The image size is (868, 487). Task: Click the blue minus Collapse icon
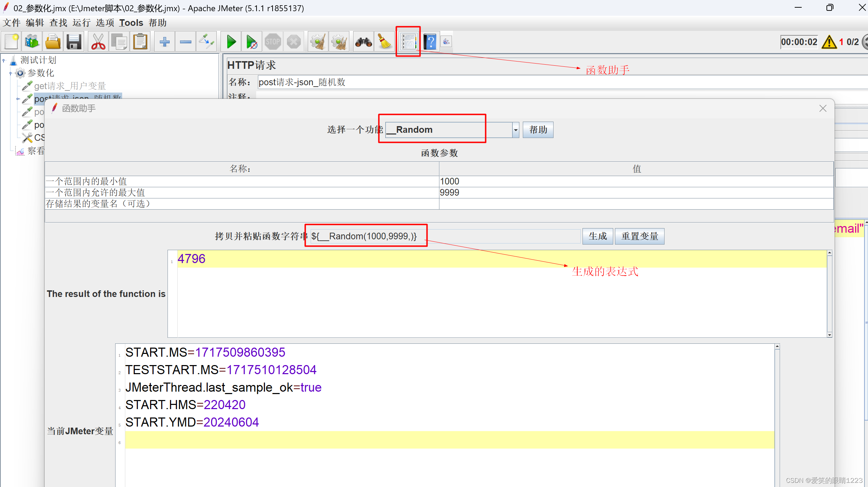(x=185, y=42)
